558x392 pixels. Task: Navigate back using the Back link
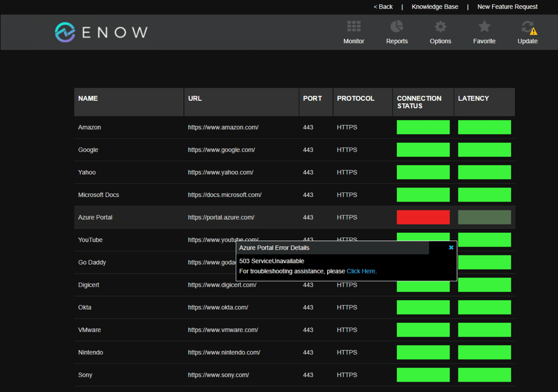point(383,7)
